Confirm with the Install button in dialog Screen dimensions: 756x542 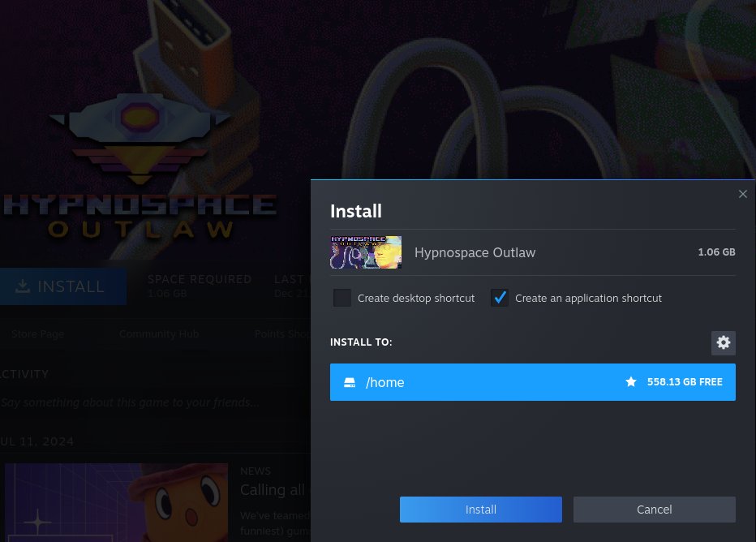[481, 510]
